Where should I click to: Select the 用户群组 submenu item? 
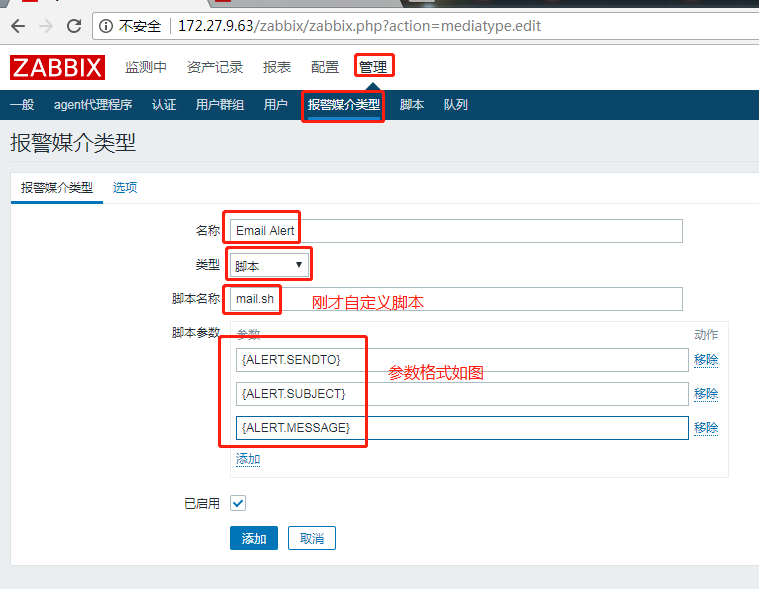point(220,105)
